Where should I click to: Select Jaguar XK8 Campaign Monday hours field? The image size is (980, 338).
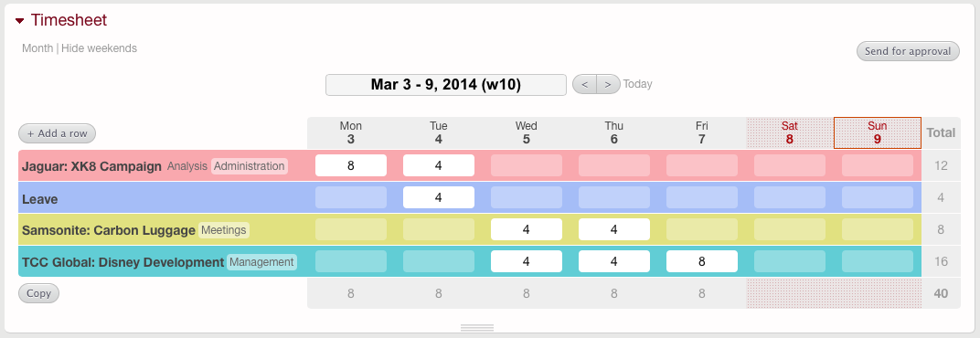pos(351,165)
